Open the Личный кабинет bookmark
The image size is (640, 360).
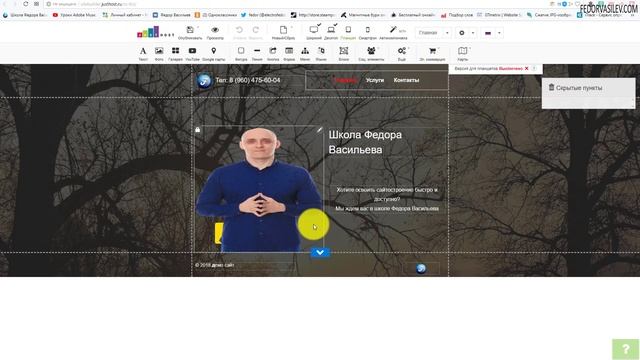pyautogui.click(x=125, y=15)
